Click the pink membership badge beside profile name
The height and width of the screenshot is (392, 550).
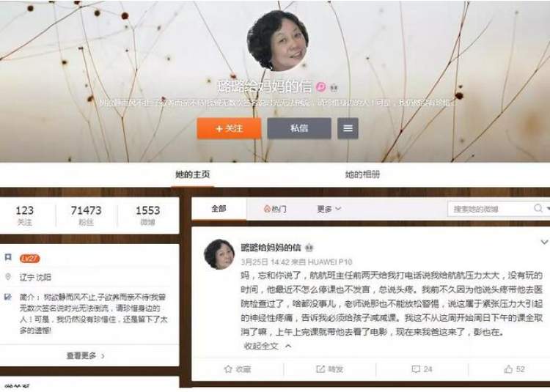[x=320, y=87]
